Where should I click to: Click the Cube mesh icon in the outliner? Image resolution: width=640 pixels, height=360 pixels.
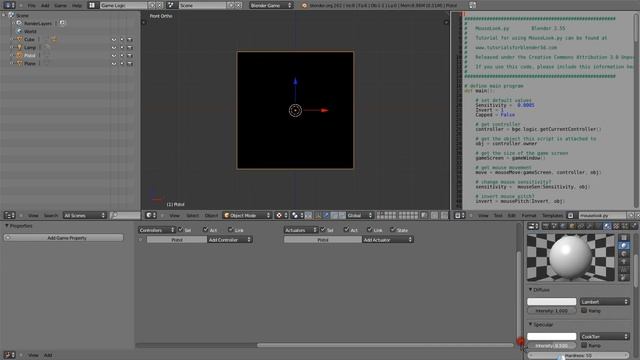click(x=20, y=39)
